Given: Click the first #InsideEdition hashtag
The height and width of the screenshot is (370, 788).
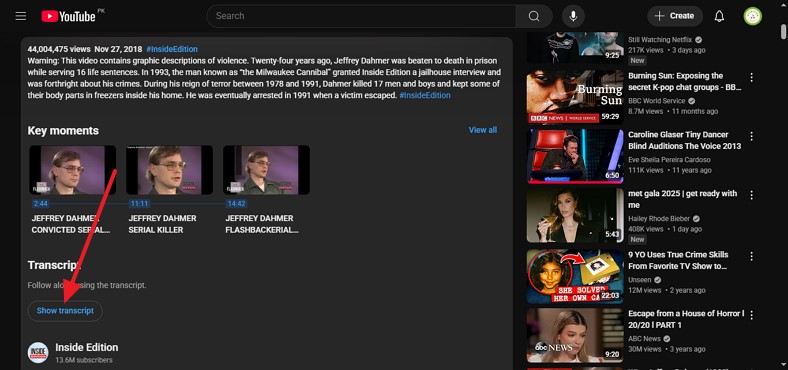Looking at the screenshot, I should [172, 49].
